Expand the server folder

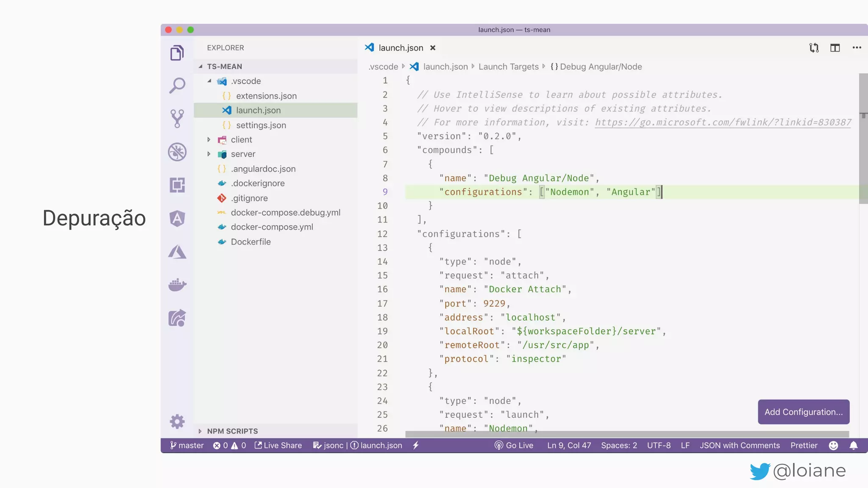(x=243, y=154)
